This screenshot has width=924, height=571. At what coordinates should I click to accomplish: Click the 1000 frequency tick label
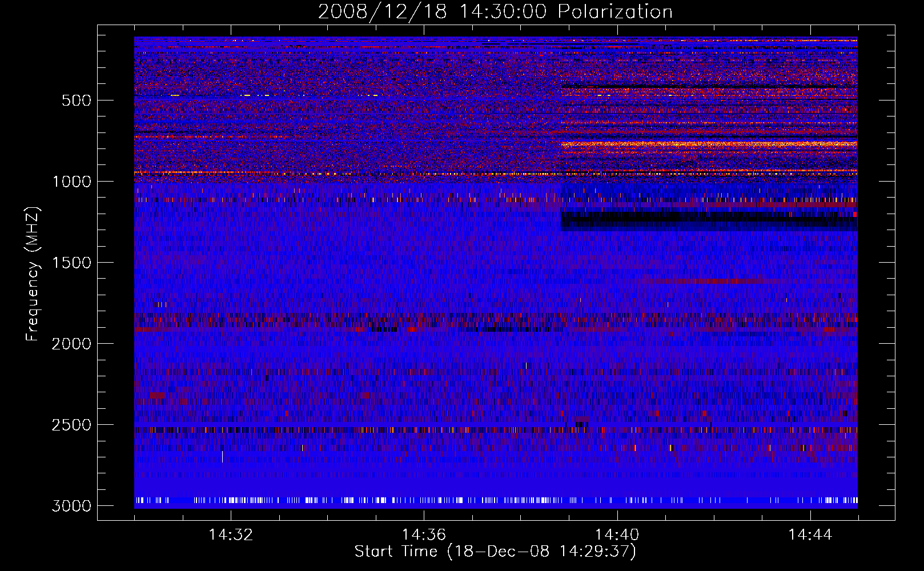71,182
